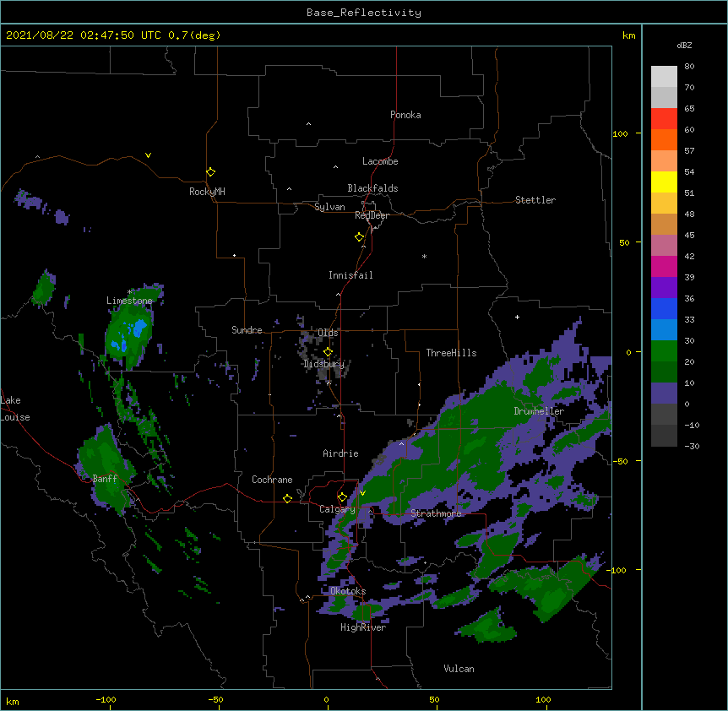
Task: Click the blue 36 dBZ legend swatch
Action: [x=664, y=308]
